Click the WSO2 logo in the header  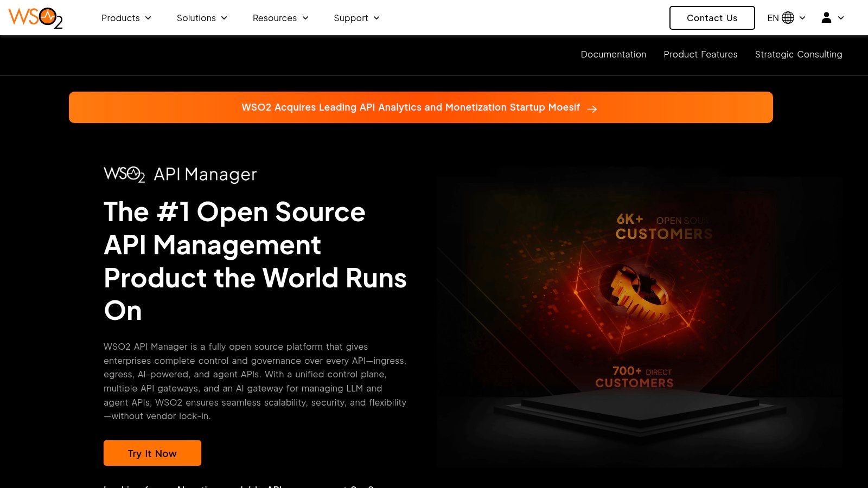35,18
